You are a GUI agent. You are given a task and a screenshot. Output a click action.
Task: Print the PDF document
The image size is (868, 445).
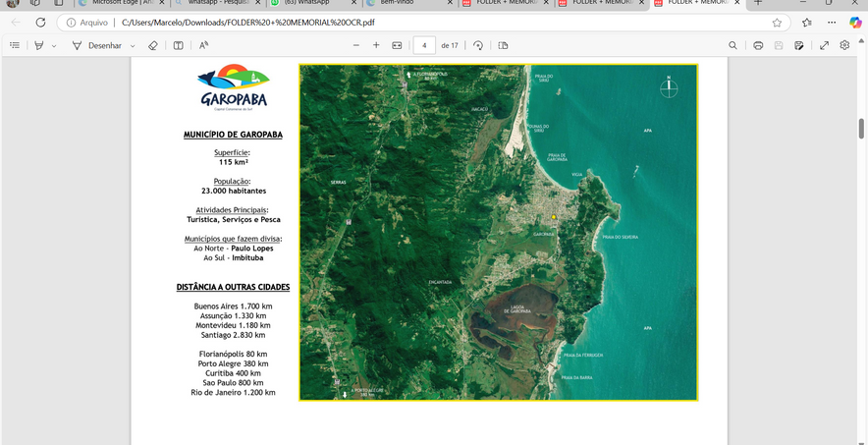pyautogui.click(x=758, y=45)
